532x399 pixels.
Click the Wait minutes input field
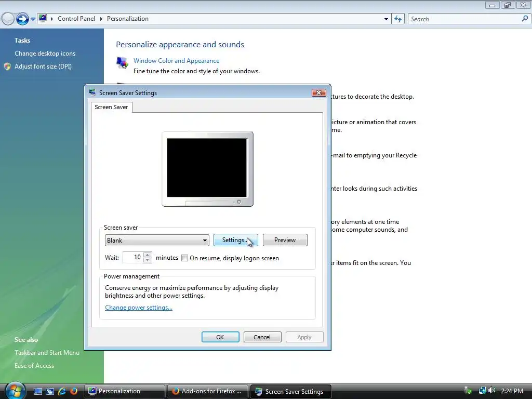click(x=132, y=257)
